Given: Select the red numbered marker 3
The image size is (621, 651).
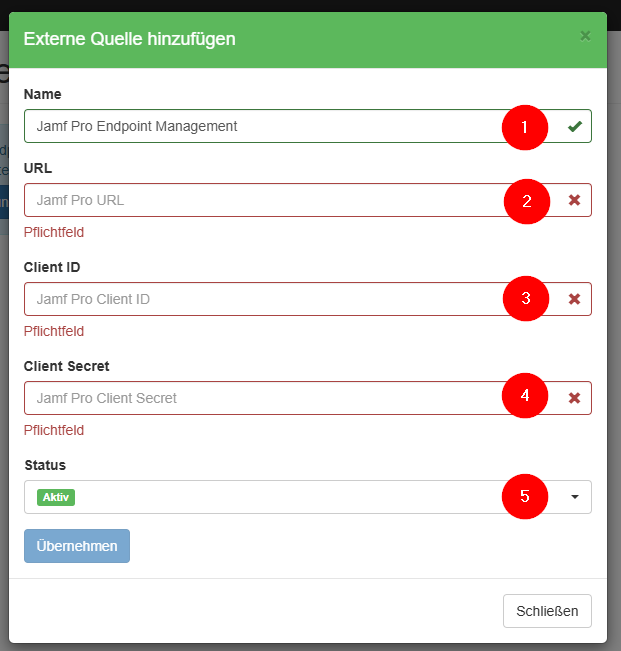Looking at the screenshot, I should [x=525, y=299].
